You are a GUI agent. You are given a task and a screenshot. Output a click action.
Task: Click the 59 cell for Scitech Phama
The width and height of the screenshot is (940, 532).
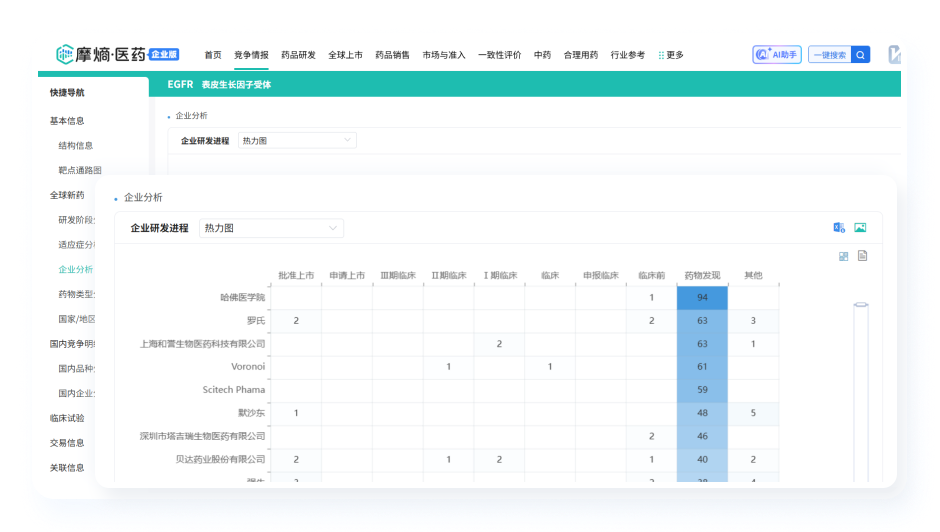click(702, 390)
